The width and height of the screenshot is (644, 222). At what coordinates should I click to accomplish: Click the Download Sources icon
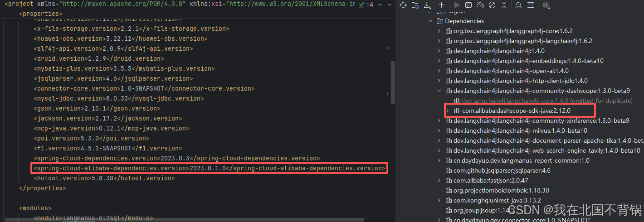pos(427,5)
